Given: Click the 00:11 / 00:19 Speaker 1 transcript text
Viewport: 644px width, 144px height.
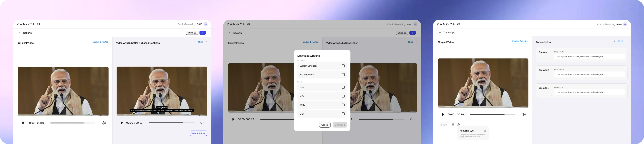Looking at the screenshot, I should coord(589,92).
